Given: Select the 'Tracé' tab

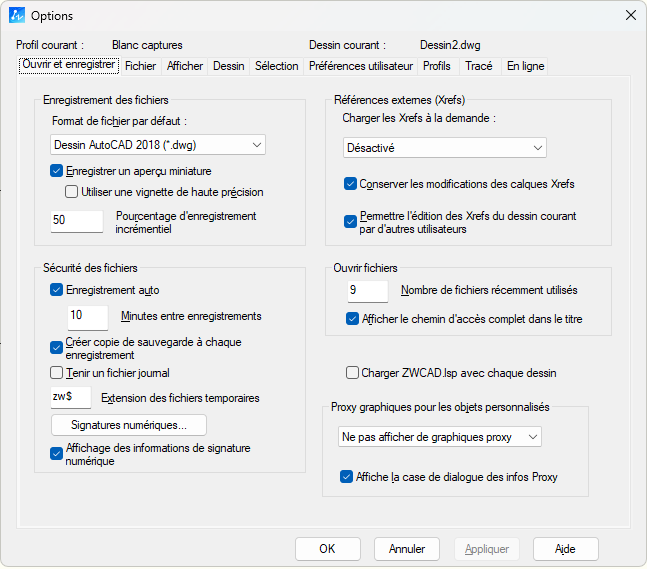Looking at the screenshot, I should click(x=478, y=66).
